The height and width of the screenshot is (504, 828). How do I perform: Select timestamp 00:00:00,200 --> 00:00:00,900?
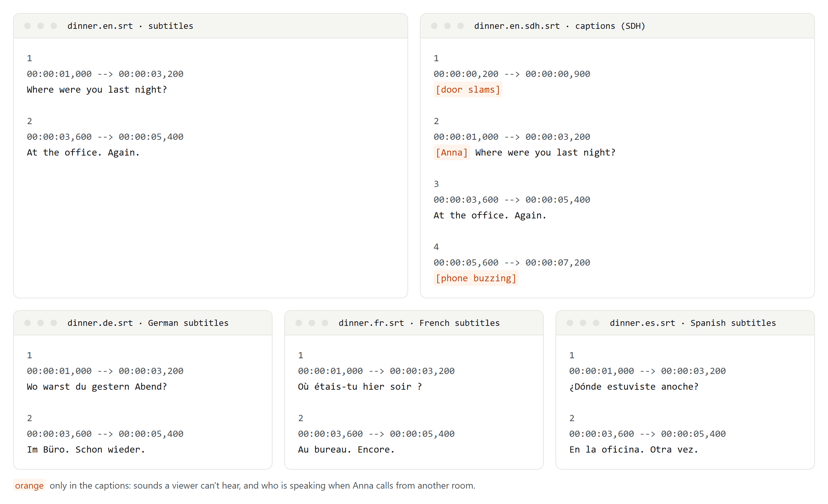(512, 74)
